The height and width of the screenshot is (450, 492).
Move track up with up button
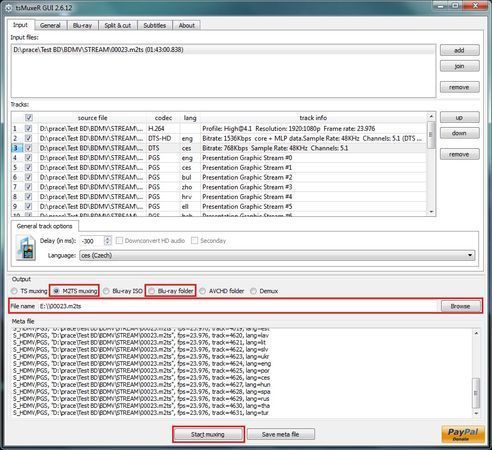pos(460,117)
